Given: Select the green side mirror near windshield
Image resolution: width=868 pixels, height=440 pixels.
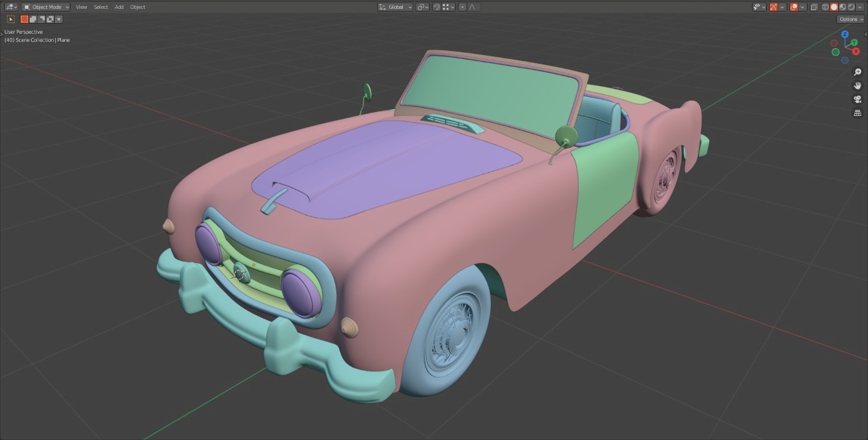Looking at the screenshot, I should click(x=566, y=136).
